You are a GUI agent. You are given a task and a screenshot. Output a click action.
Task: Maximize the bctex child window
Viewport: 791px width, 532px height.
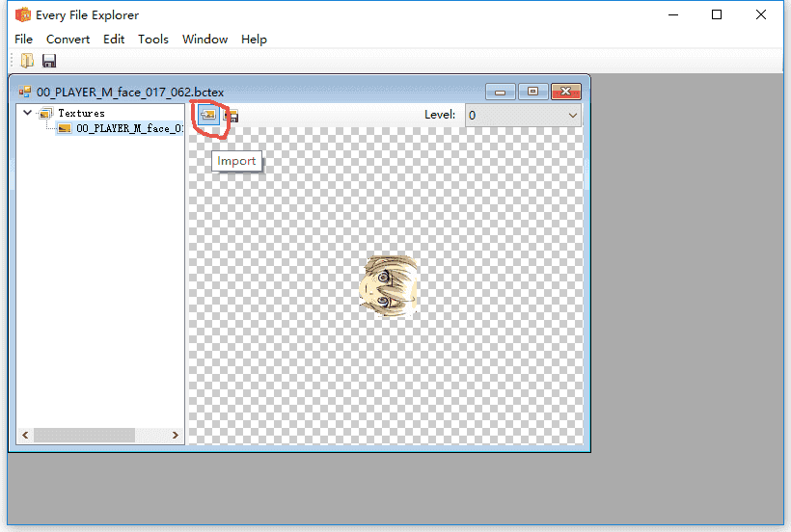click(x=532, y=92)
